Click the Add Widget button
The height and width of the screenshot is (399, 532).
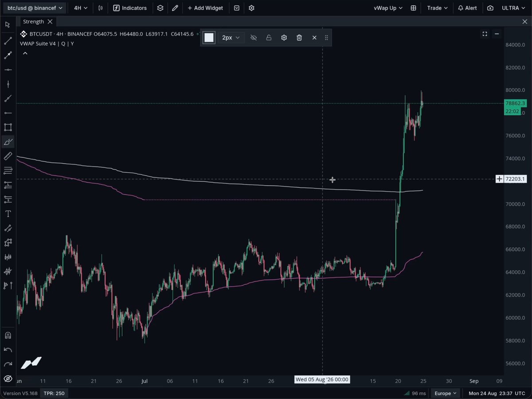tap(205, 8)
